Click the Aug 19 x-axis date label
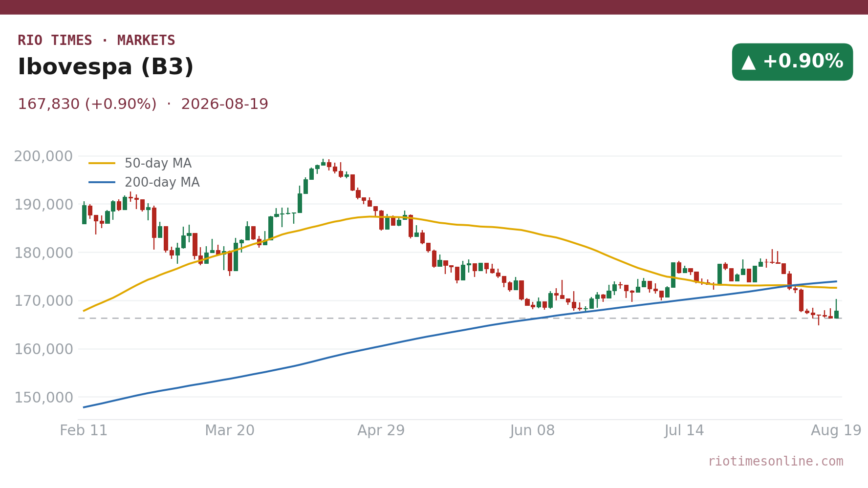 tap(836, 431)
